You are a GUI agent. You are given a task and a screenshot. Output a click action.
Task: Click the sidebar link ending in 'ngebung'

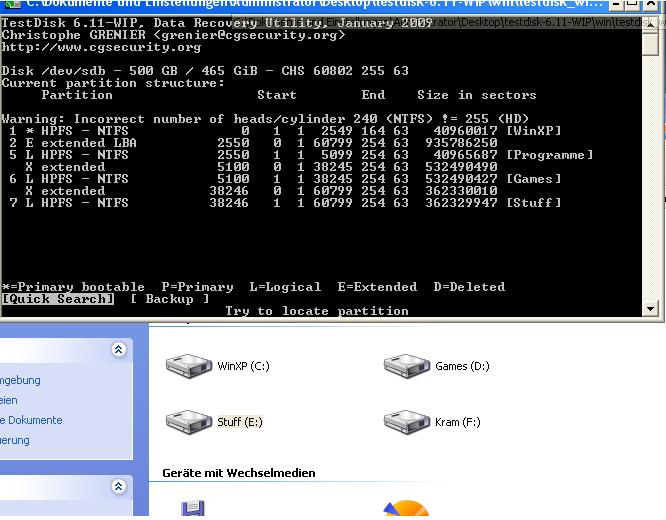(x=20, y=380)
